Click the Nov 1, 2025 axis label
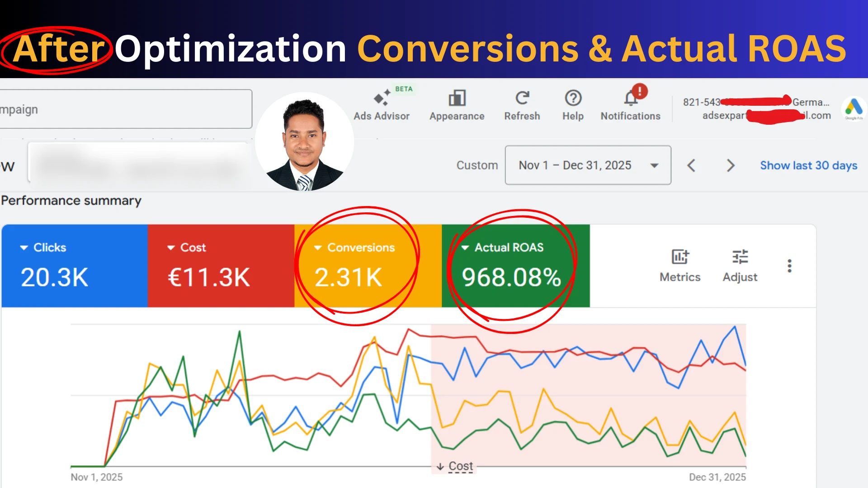 [x=97, y=477]
